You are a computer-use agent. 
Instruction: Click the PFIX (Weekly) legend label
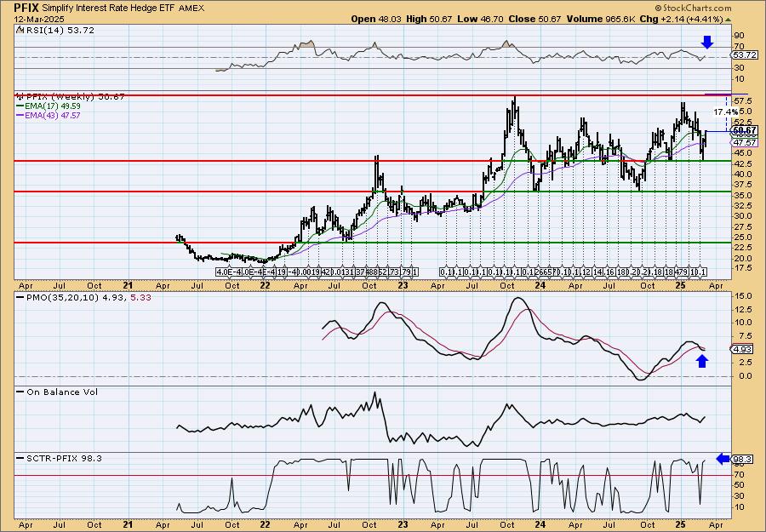[x=75, y=97]
